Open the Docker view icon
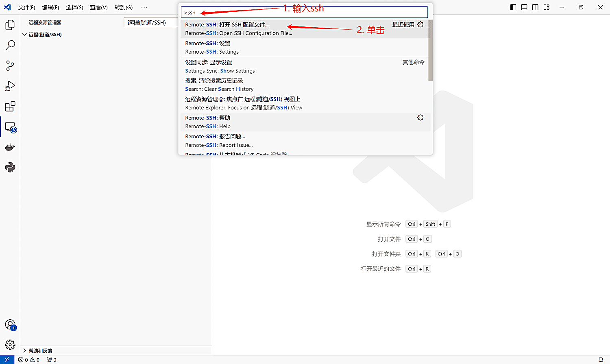This screenshot has height=364, width=610. click(x=10, y=147)
